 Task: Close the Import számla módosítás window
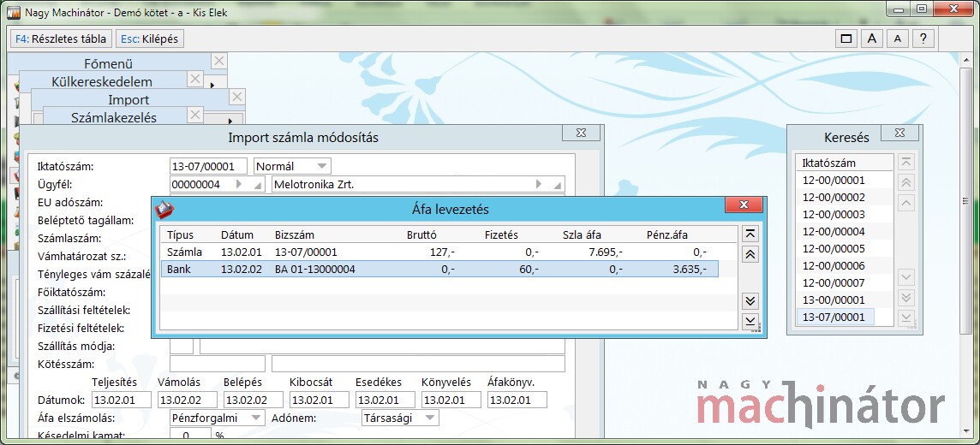point(581,133)
